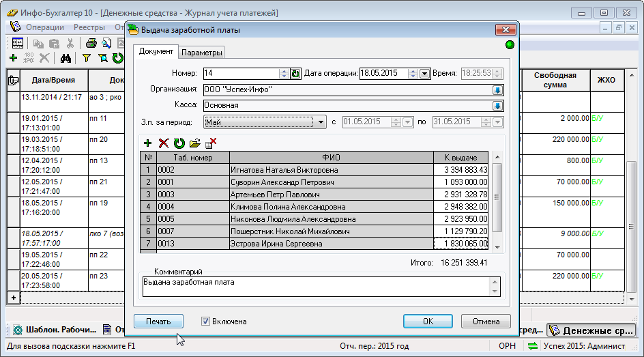Select row Климова Полина Александровна
Viewport: 644px width, 357px height.
point(314,207)
